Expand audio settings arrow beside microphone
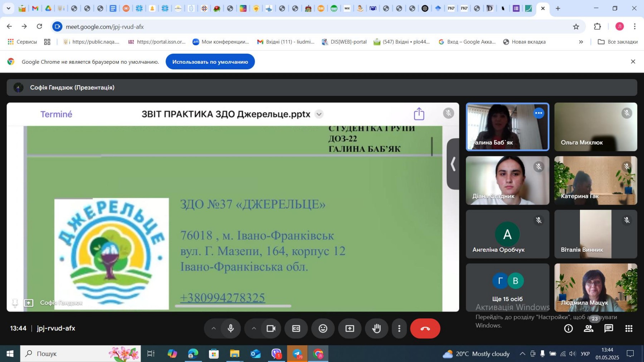The height and width of the screenshot is (362, 644). pyautogui.click(x=214, y=328)
